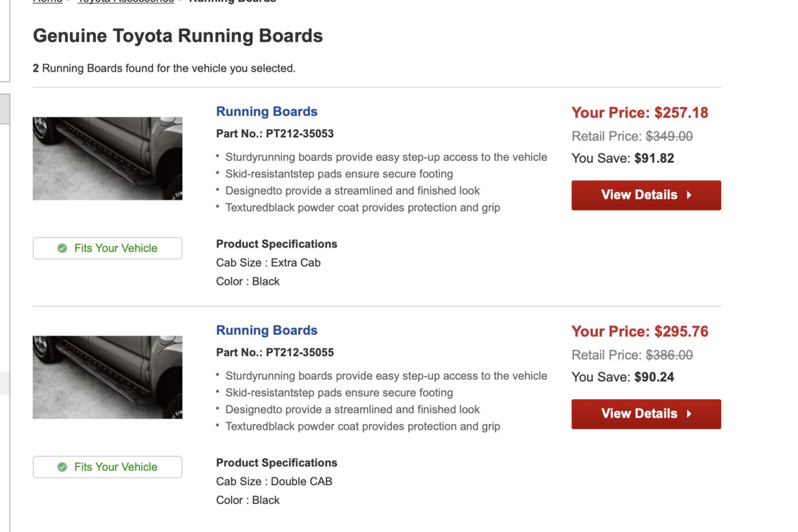The image size is (798, 532).
Task: Click the Your Price $257.18 label
Action: tap(640, 113)
